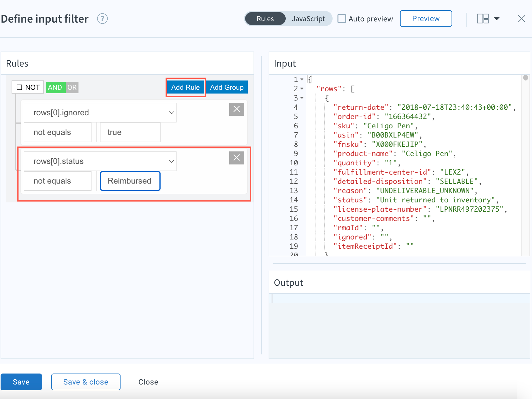
Task: Collapse the rows array fold arrow on line 2
Action: click(302, 89)
